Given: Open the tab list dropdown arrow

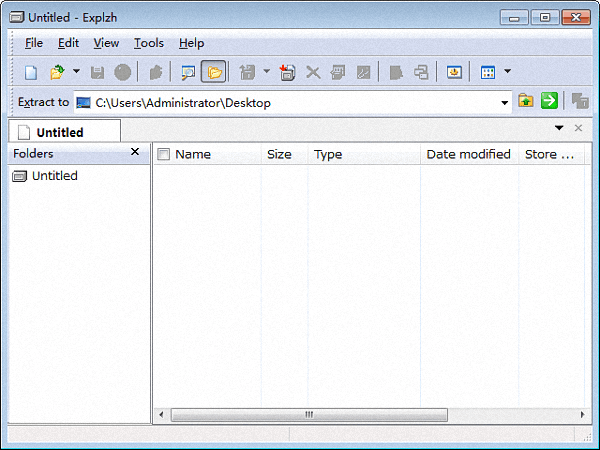Looking at the screenshot, I should [559, 128].
